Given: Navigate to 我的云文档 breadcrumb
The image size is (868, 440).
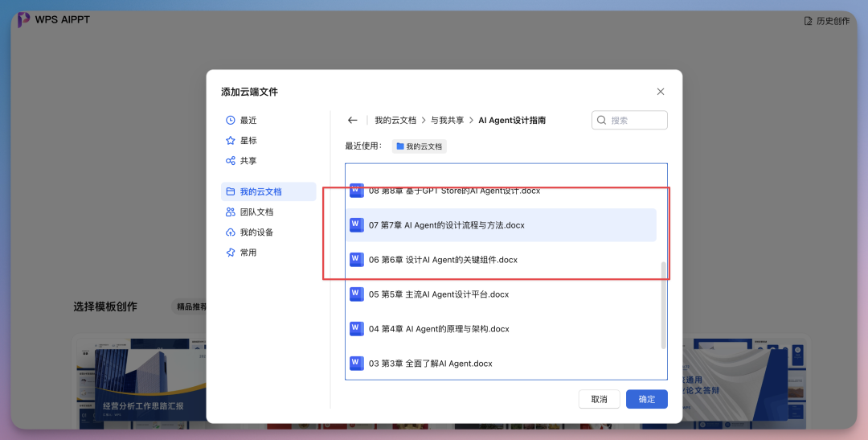Looking at the screenshot, I should point(395,120).
